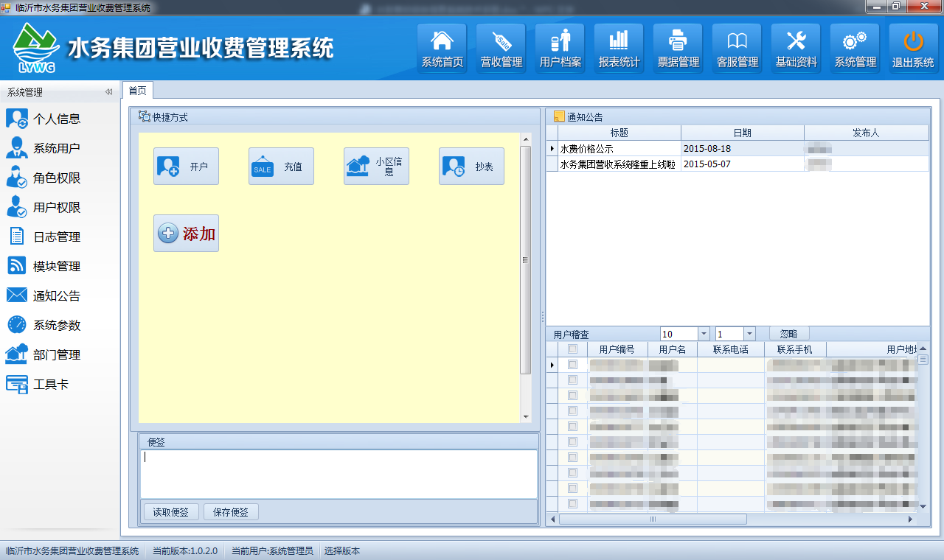Open 用户权限 in sidebar
The image size is (944, 560).
coord(44,207)
